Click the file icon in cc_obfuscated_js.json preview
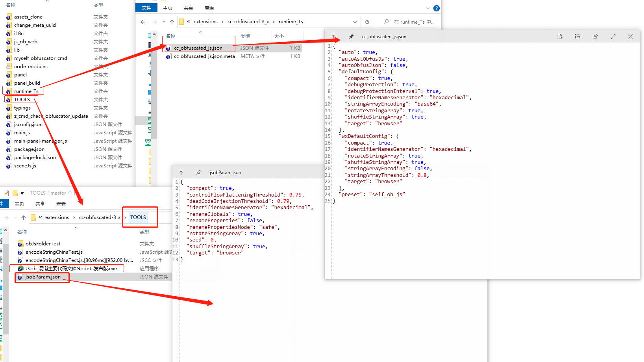Viewport: 644px width, 362px height. [560, 37]
